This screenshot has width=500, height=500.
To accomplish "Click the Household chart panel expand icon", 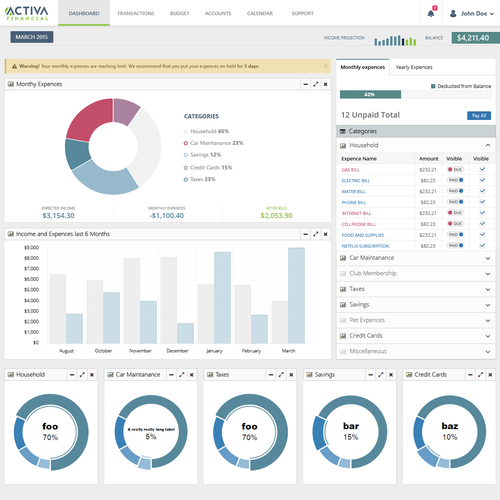I will [x=82, y=375].
